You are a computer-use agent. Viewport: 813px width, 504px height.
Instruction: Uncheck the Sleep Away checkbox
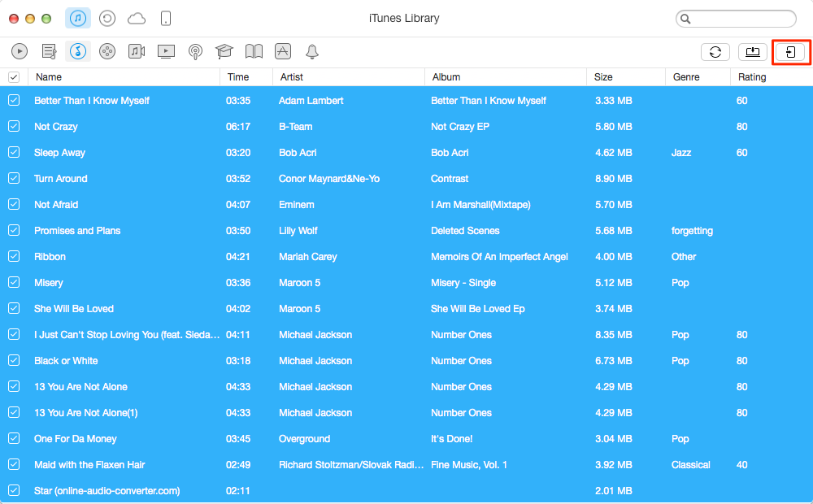pos(14,152)
